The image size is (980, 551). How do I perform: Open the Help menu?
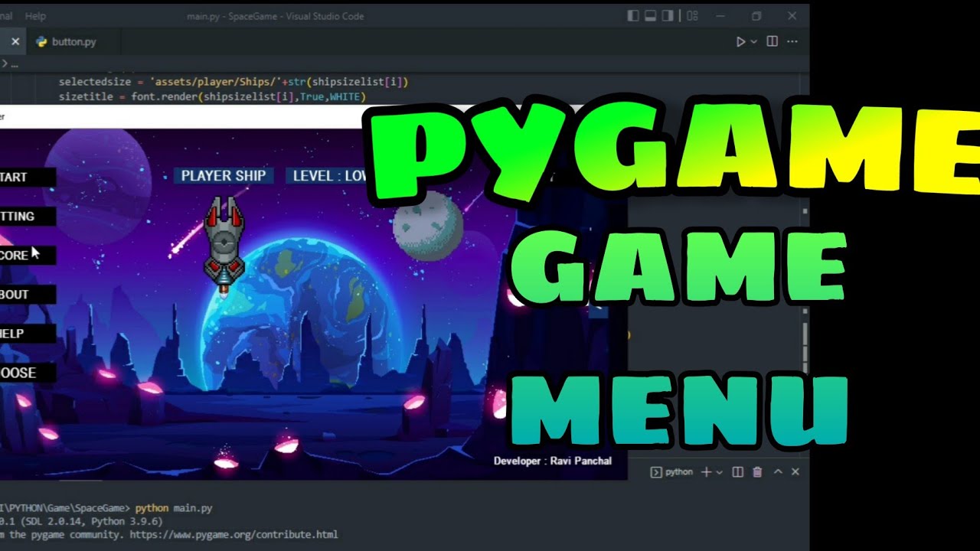35,16
